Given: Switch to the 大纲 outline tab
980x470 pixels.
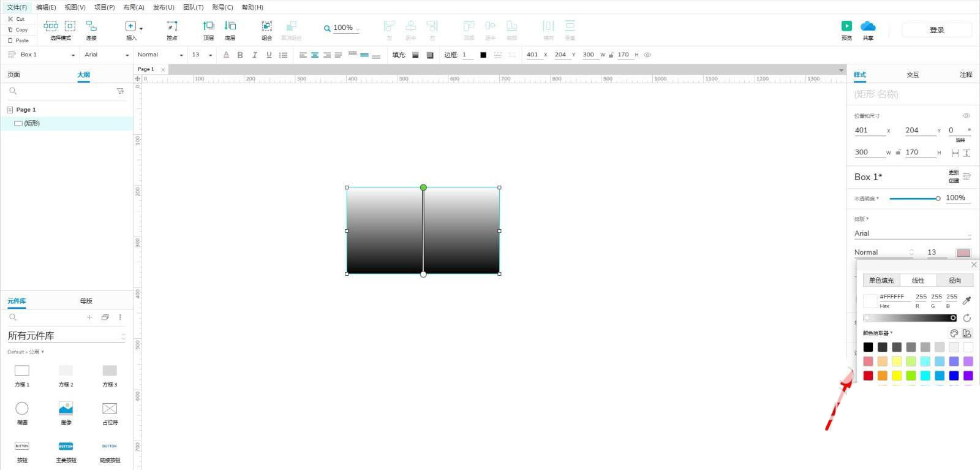Looking at the screenshot, I should click(x=84, y=75).
